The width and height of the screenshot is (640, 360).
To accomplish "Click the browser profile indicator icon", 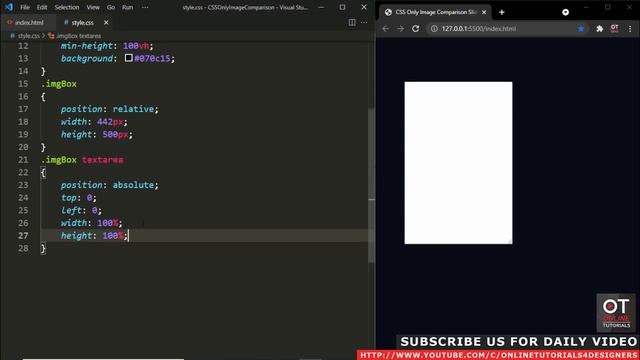I will point(565,12).
